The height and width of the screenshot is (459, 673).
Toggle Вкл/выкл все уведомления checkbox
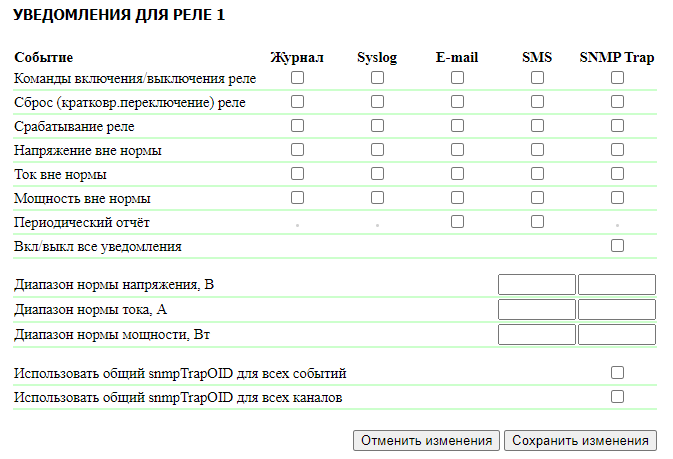click(617, 245)
